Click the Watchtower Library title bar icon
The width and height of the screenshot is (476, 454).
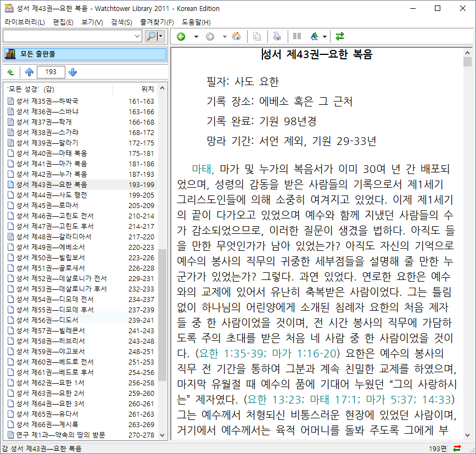click(9, 8)
